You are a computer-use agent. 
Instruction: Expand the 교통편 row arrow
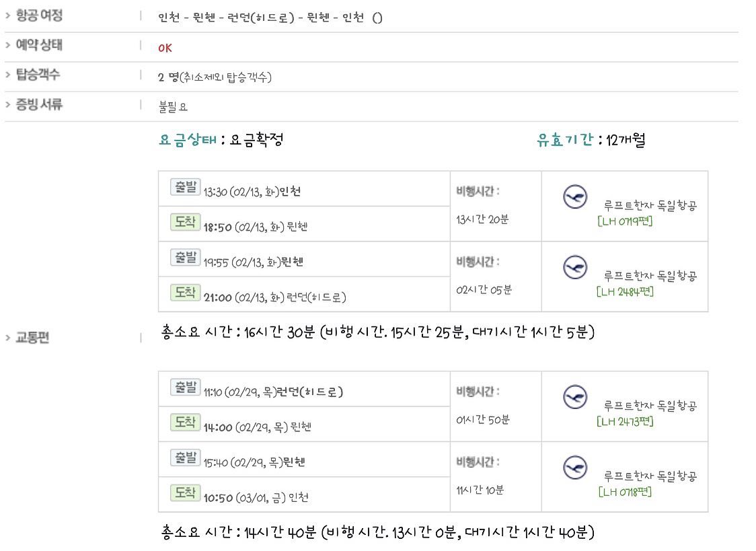[x=7, y=338]
